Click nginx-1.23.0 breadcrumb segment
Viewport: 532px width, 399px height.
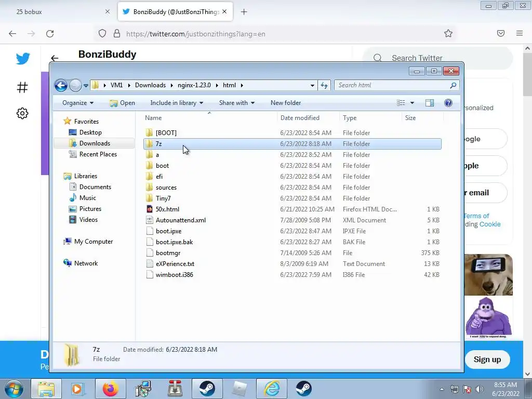(x=194, y=85)
